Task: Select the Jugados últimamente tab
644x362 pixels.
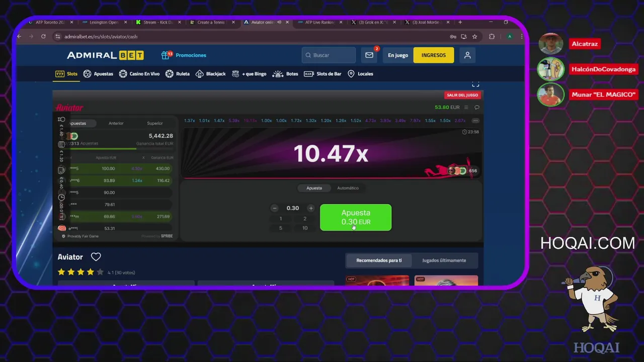Action: [x=444, y=260]
